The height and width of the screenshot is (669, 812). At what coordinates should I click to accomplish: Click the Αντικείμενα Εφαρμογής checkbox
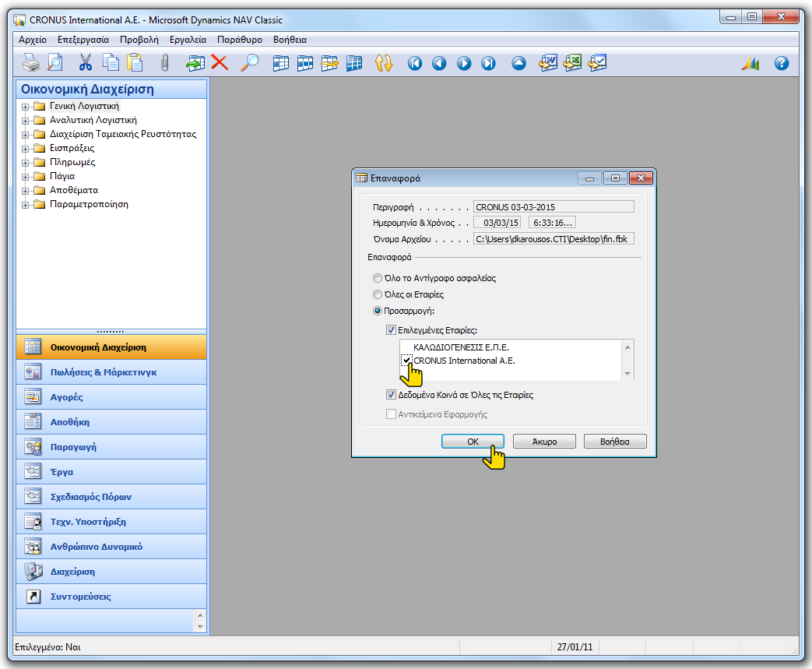[x=391, y=414]
